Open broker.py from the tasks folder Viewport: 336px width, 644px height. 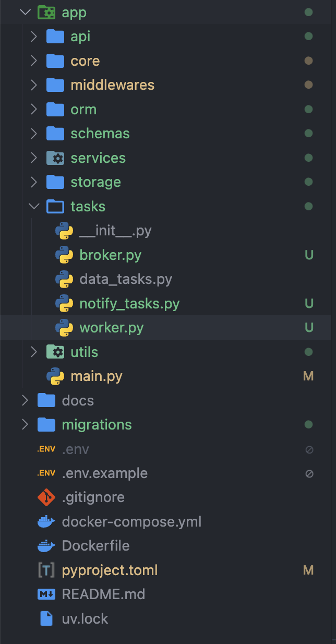[111, 255]
